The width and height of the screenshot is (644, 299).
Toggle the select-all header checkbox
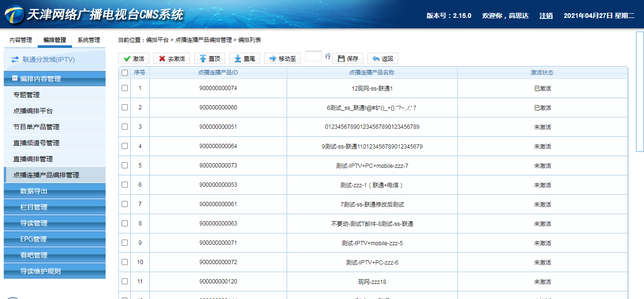pyautogui.click(x=124, y=73)
